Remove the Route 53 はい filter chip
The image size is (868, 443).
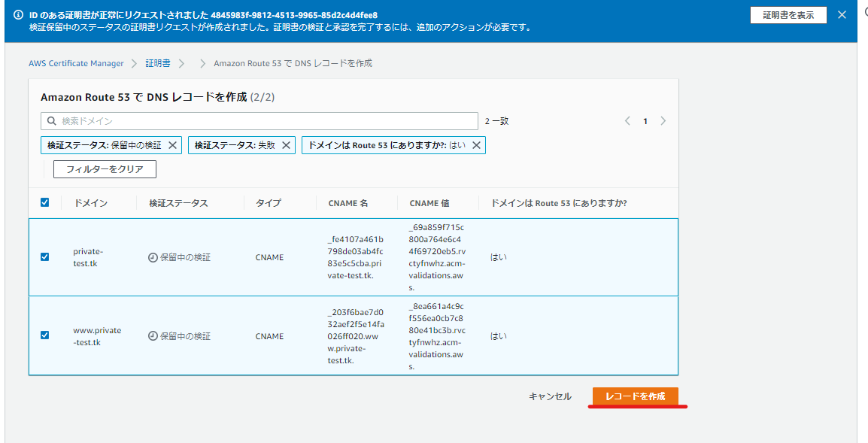476,145
